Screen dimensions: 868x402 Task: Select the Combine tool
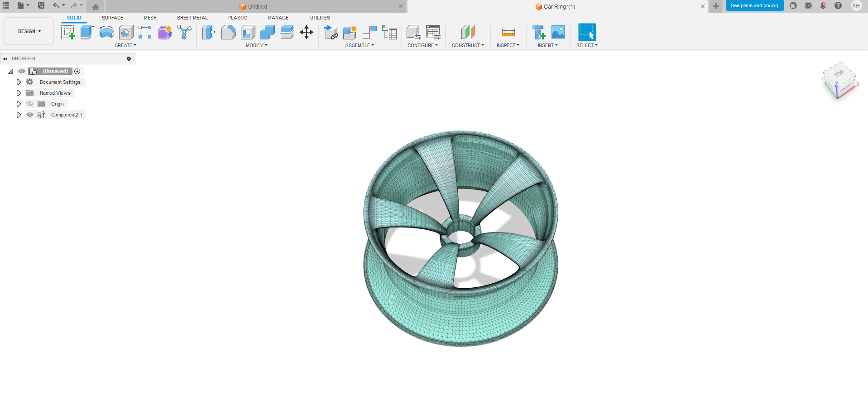[267, 32]
